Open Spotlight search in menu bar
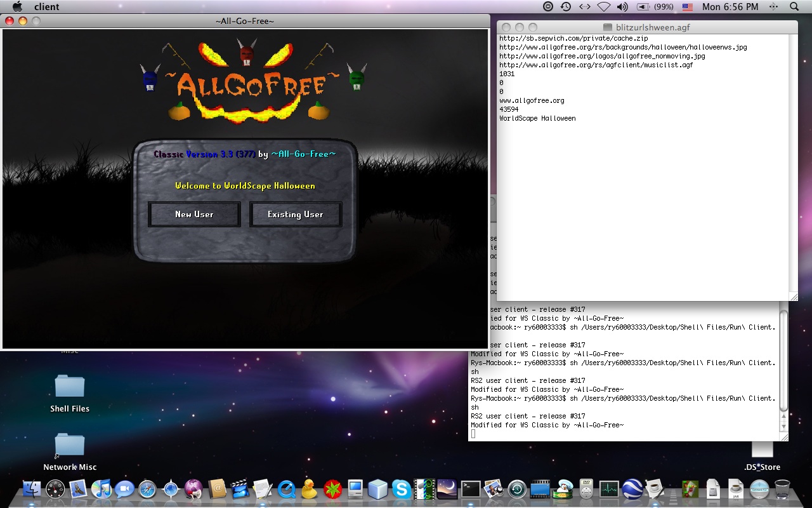Viewport: 812px width, 508px height. pos(794,7)
